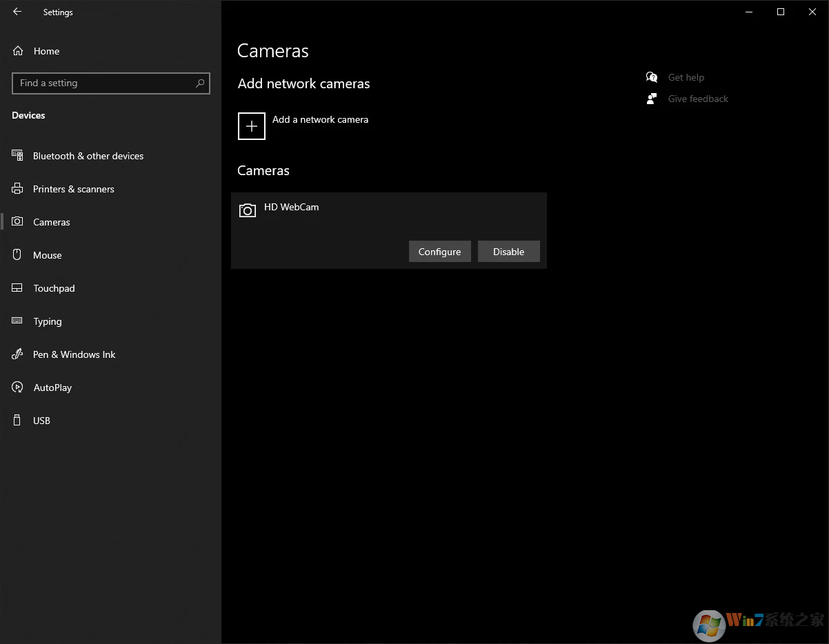Click the plus icon to add camera
Image resolution: width=829 pixels, height=644 pixels.
tap(252, 126)
